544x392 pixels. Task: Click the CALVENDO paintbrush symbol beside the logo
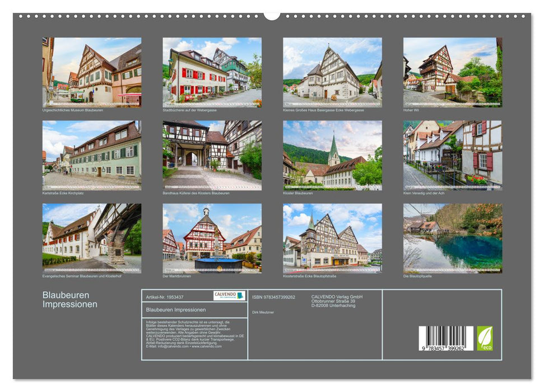pyautogui.click(x=240, y=295)
